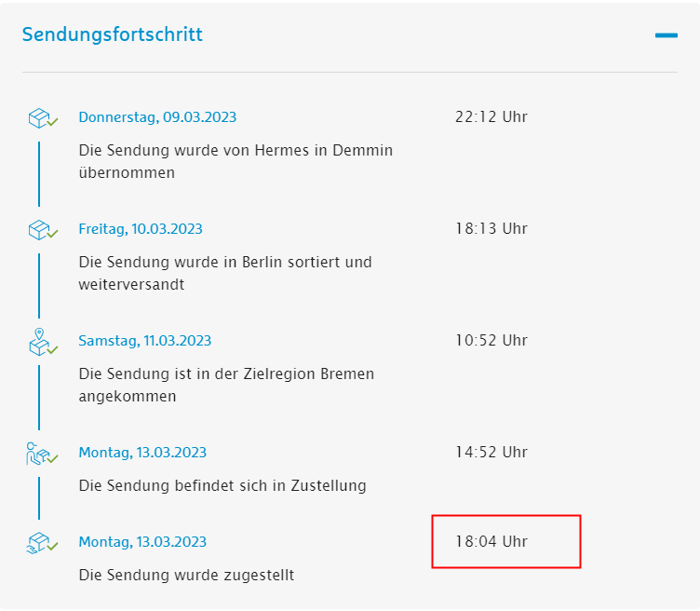Click "Die Sendung wurde zugestellt" status text
This screenshot has width=700, height=611.
(186, 576)
